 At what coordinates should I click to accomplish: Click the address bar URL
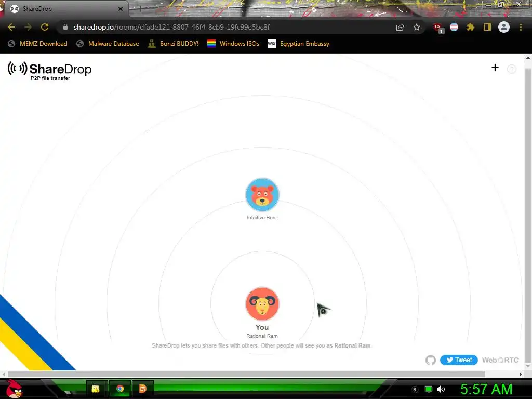pos(171,27)
